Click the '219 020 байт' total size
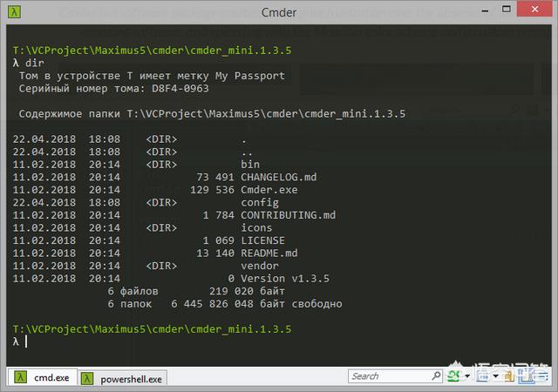This screenshot has height=392, width=558. 247,291
